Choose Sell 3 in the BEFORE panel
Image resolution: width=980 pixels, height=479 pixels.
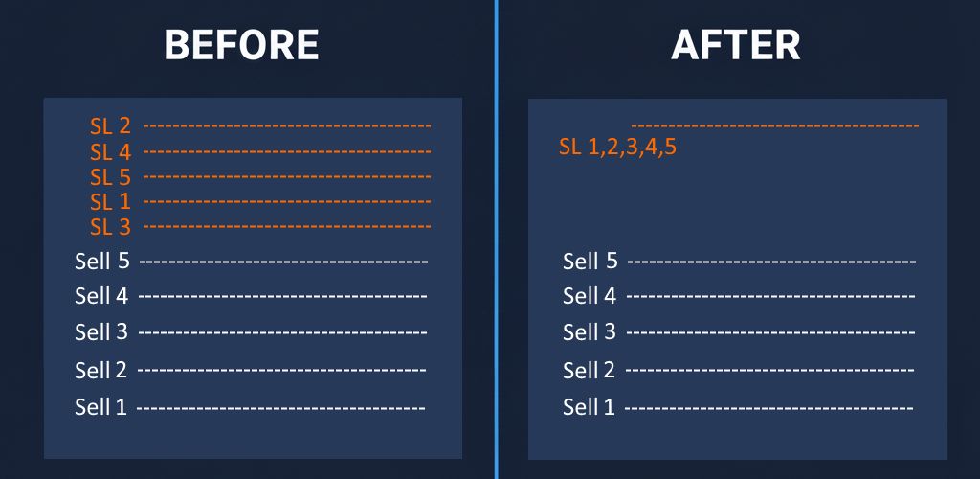tap(101, 332)
